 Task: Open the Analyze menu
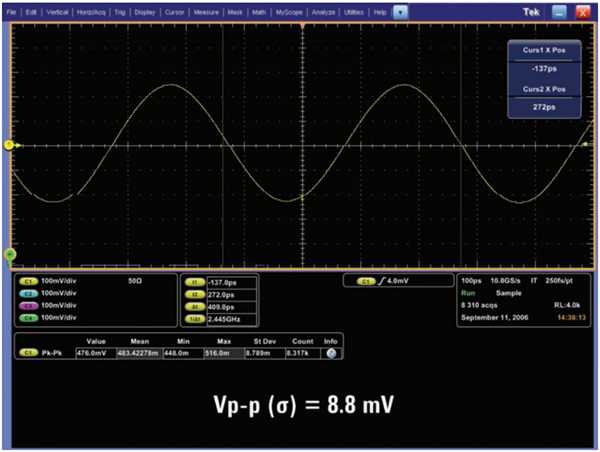point(323,12)
